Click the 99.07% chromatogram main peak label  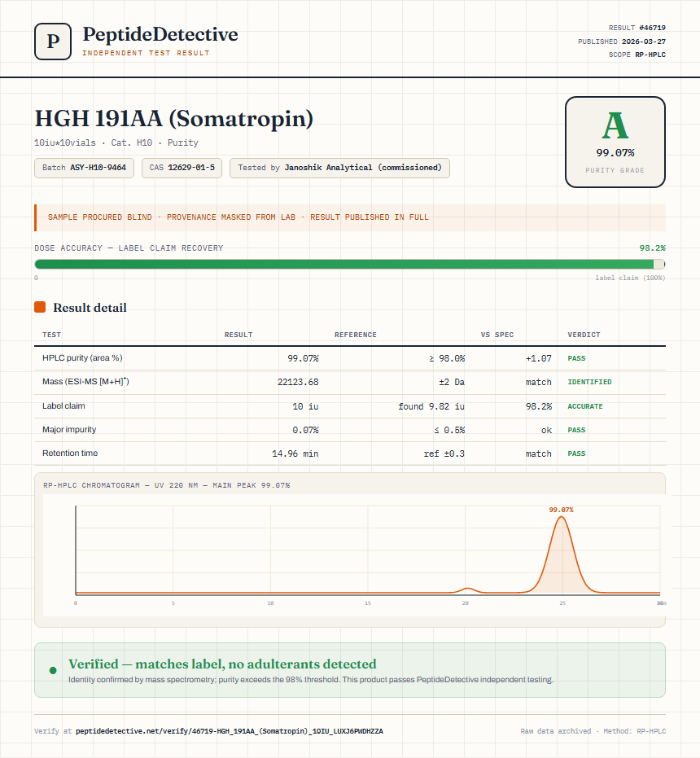[561, 510]
